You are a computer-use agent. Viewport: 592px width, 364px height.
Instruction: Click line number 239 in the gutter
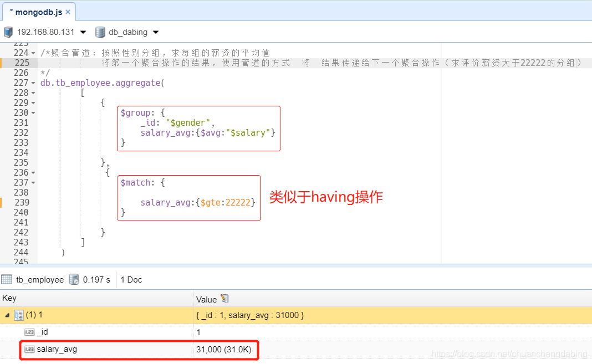click(22, 203)
